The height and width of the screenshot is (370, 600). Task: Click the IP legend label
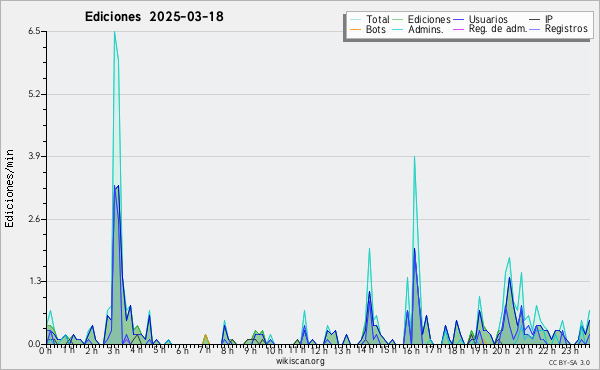(x=549, y=19)
